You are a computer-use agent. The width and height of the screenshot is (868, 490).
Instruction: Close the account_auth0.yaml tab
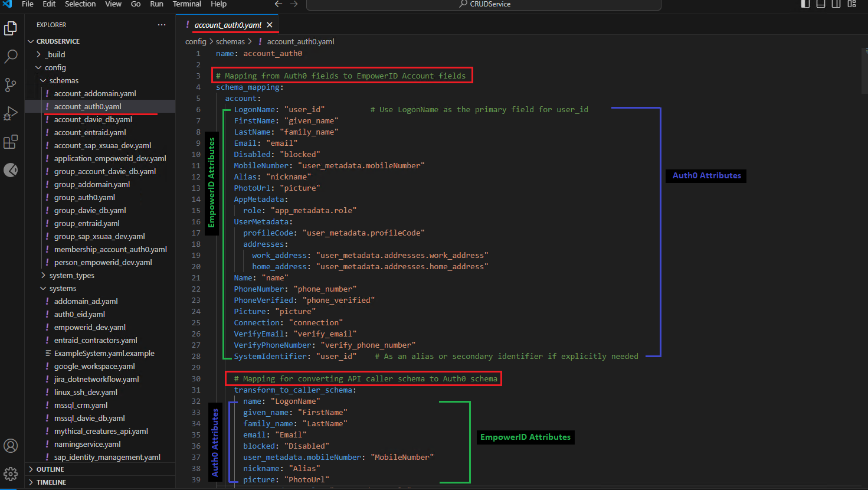point(270,25)
